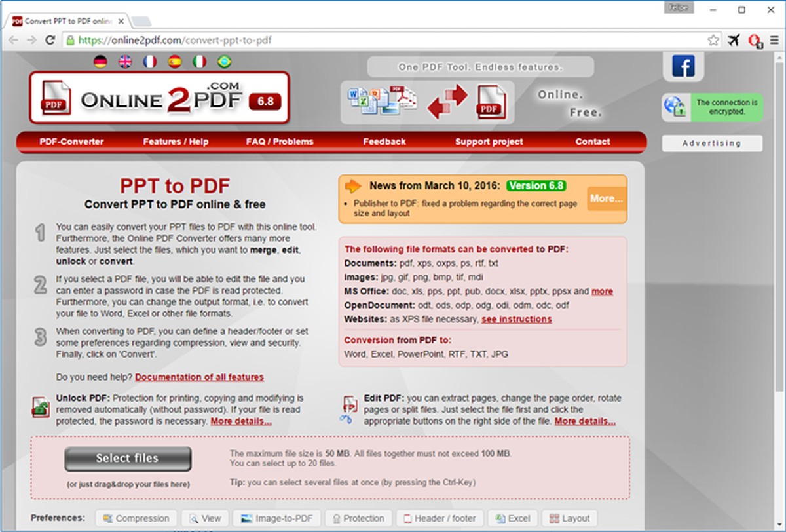Image resolution: width=786 pixels, height=532 pixels.
Task: Click the Select files button
Action: [128, 459]
